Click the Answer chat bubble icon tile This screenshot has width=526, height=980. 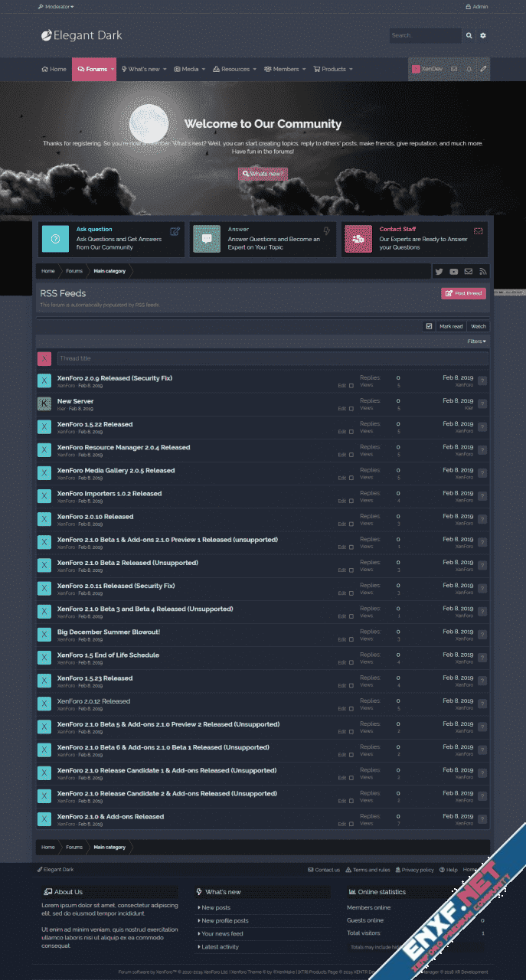(207, 239)
